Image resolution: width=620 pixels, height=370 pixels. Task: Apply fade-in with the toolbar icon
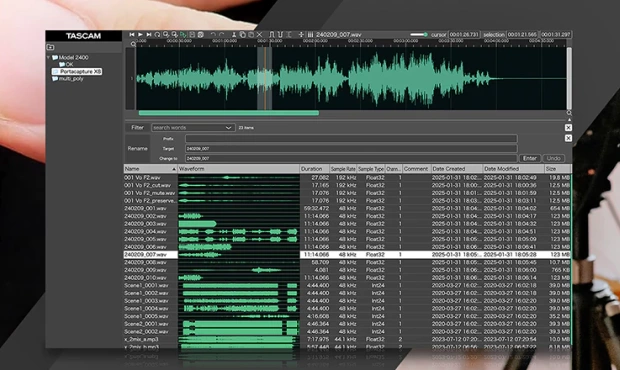coord(272,35)
